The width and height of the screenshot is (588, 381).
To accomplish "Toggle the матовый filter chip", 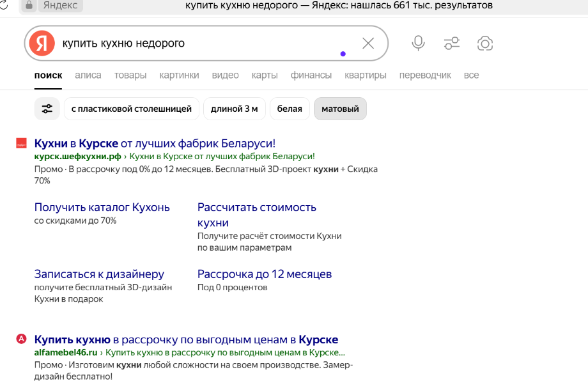I will tap(340, 109).
